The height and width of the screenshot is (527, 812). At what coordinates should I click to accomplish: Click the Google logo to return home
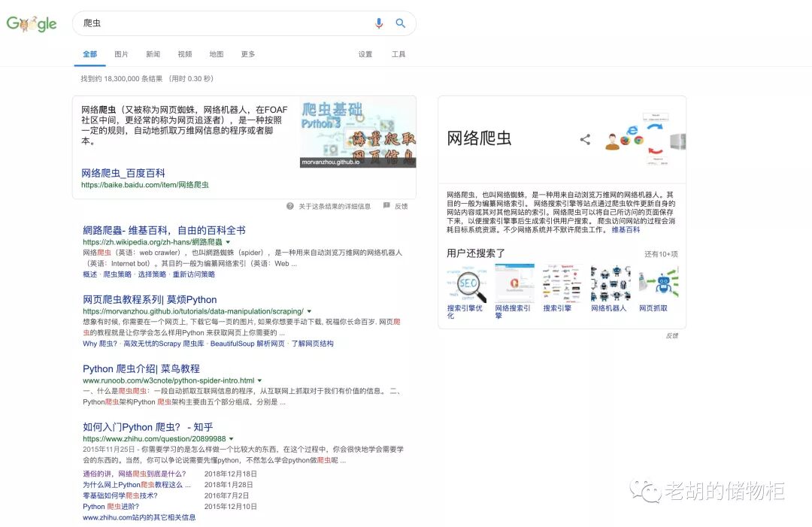coord(32,23)
